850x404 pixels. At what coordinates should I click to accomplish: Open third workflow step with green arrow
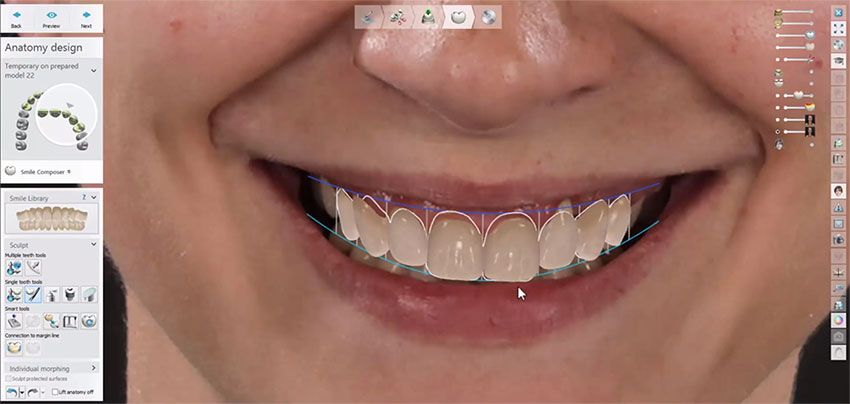(428, 17)
